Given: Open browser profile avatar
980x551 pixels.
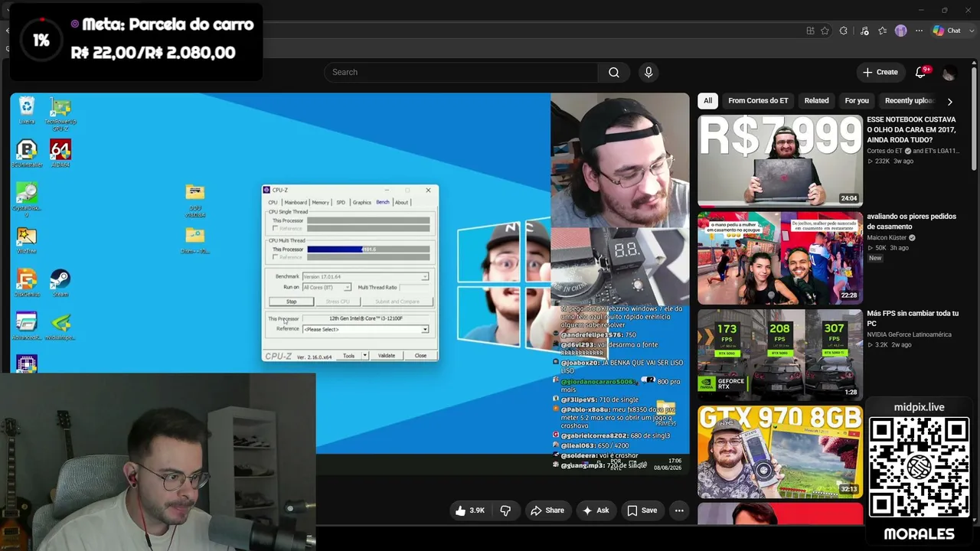Looking at the screenshot, I should point(901,31).
